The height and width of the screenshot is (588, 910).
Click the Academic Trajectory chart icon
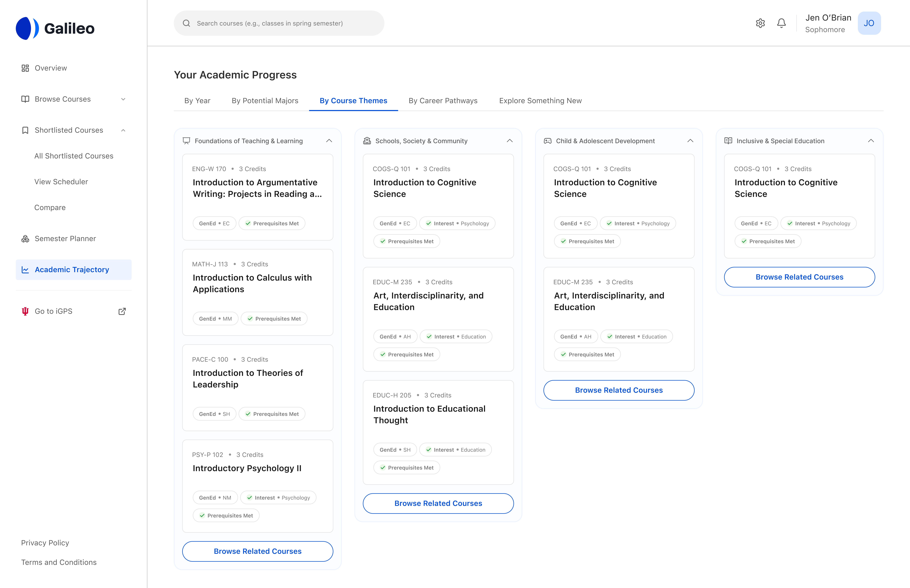coord(25,270)
